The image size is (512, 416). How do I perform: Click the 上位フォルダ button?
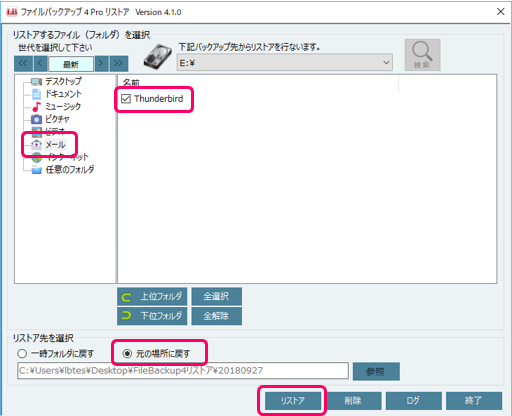click(x=152, y=296)
